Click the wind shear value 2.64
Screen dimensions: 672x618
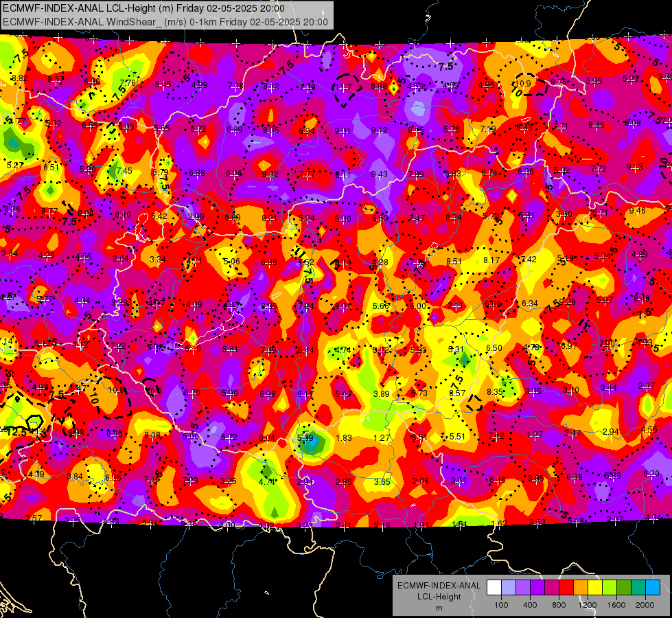coord(120,259)
